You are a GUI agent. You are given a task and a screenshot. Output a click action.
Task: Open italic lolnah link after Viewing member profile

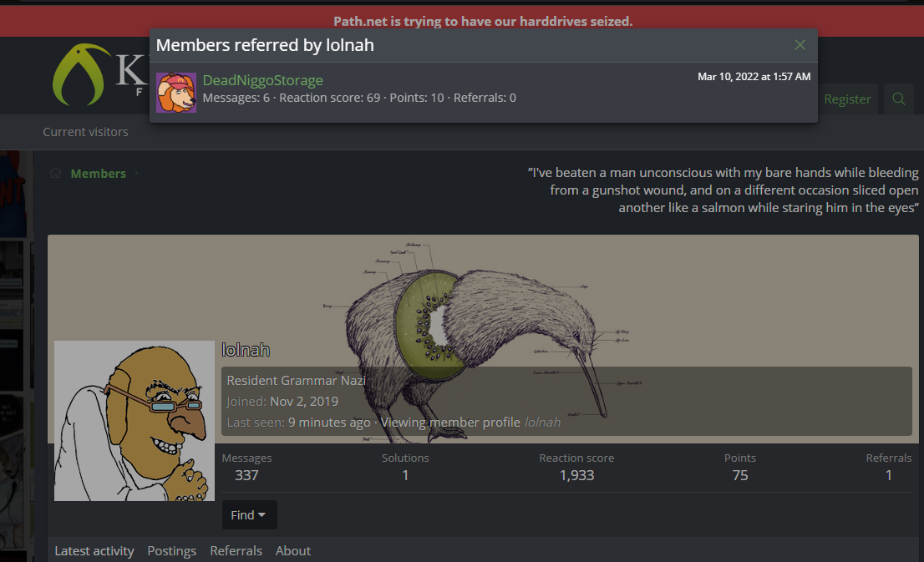[x=542, y=423]
